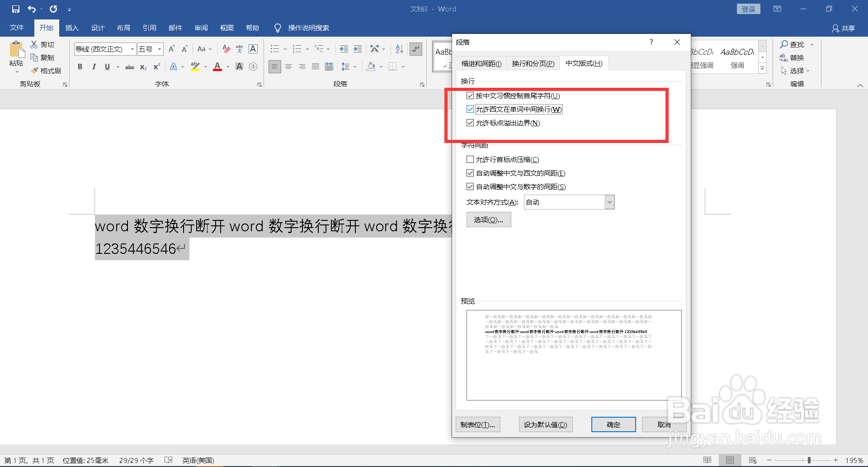Open the font size dropdown
The width and height of the screenshot is (868, 467).
pyautogui.click(x=159, y=49)
